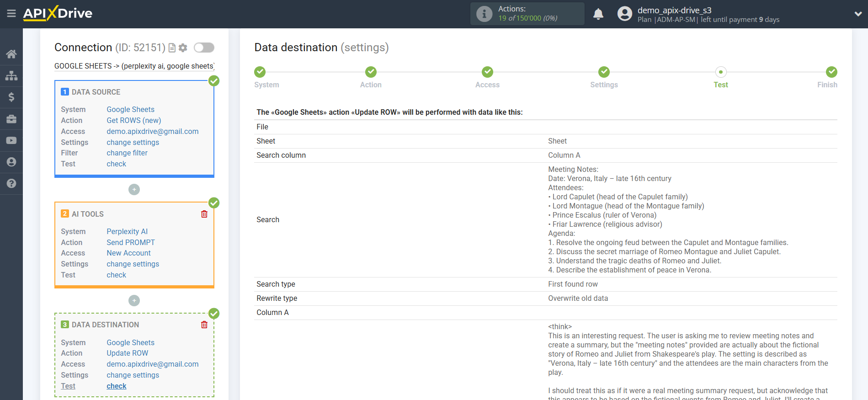868x400 pixels.
Task: Go to the Access step
Action: coord(487,72)
